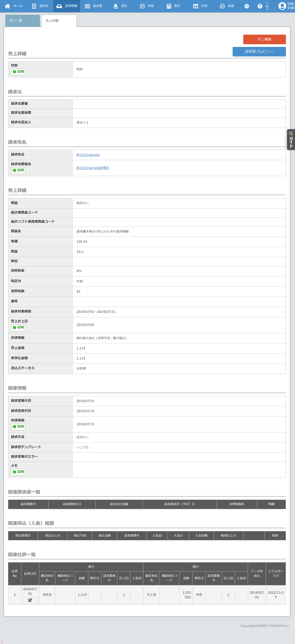
Task: Click the 差出人 1 value
Action: 82,123
